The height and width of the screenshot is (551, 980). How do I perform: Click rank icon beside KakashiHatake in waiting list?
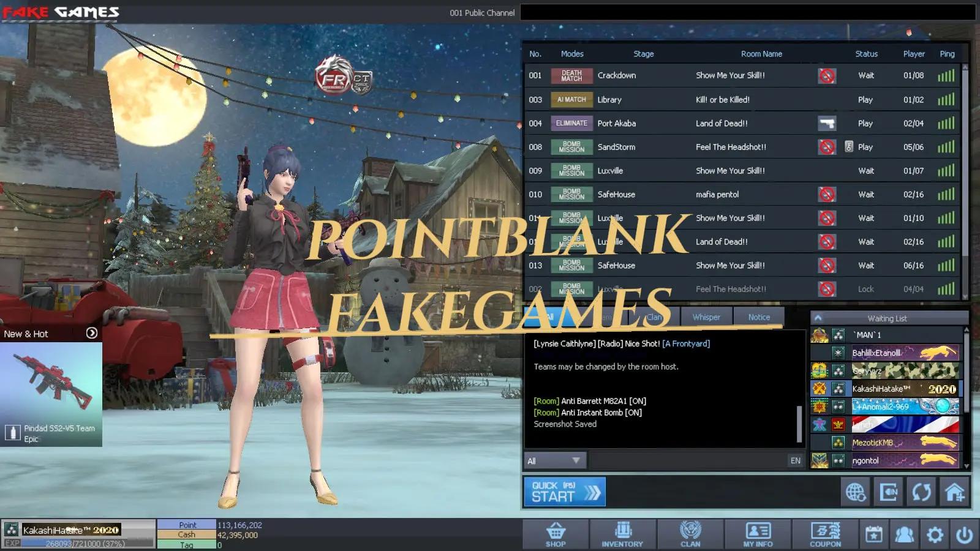coord(839,389)
